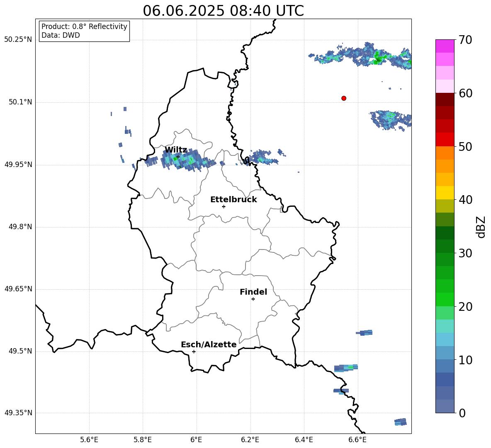Click the colorbar tick label 20

click(465, 307)
